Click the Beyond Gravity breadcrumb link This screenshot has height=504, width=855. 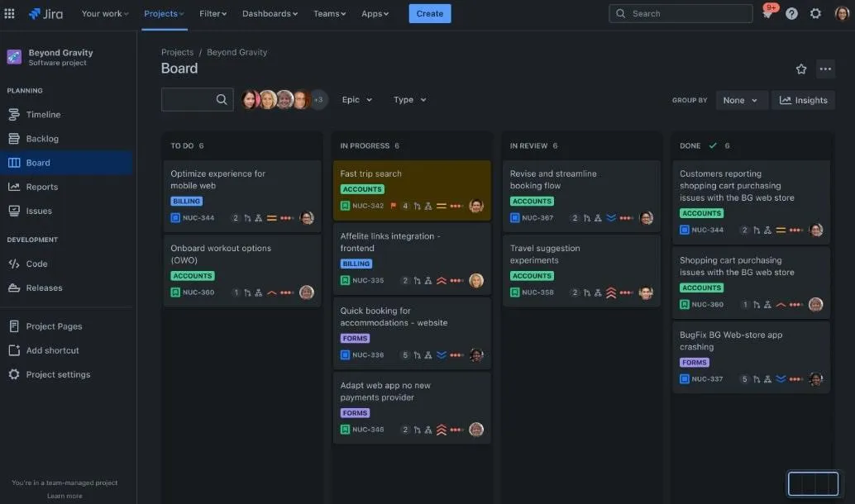click(x=236, y=52)
